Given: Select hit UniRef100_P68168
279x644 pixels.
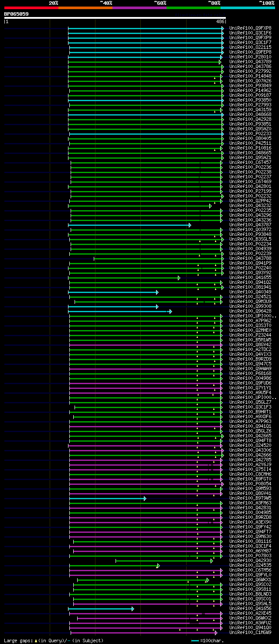Looking at the screenshot, I should click(250, 373).
